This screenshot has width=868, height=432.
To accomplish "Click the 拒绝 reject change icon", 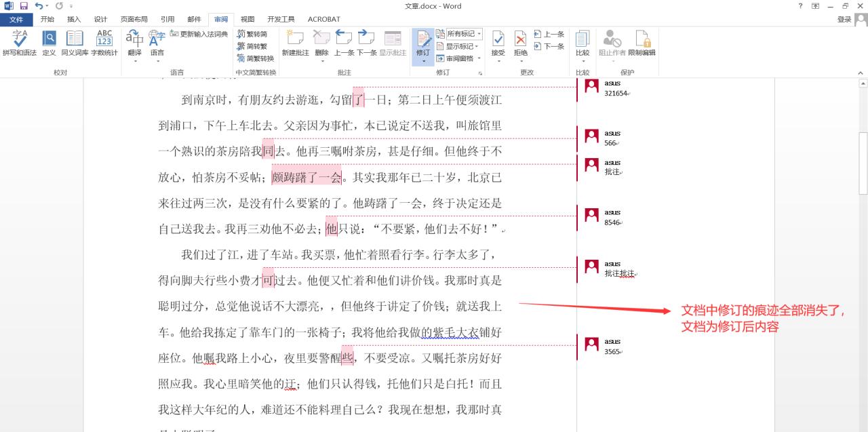I will click(x=520, y=38).
